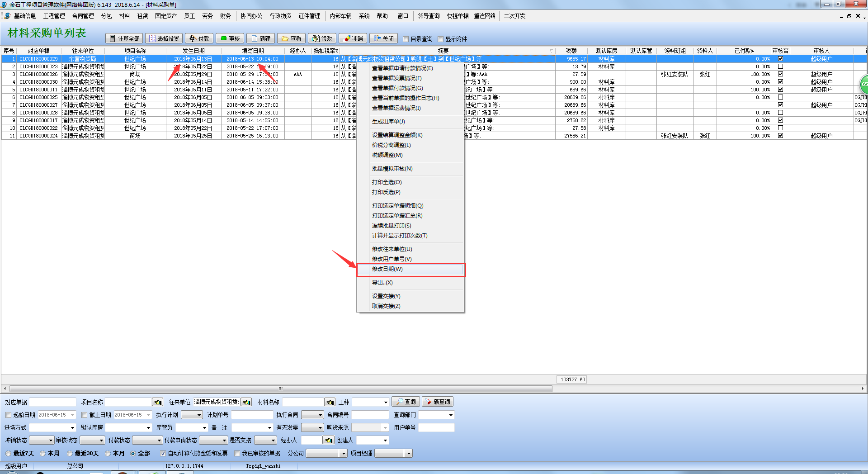868x474 pixels.
Task: Click the app logo in the menu bar
Action: coord(7,16)
